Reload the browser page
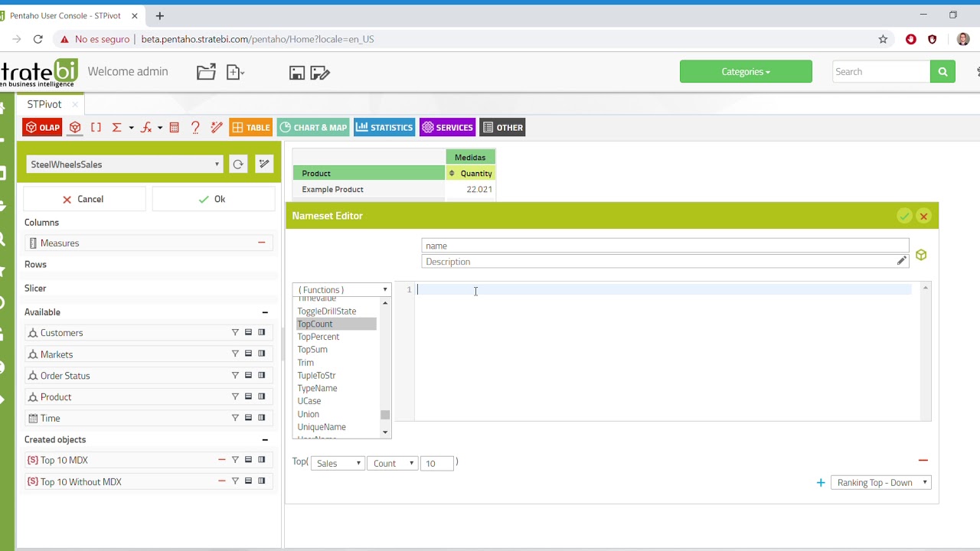 38,39
